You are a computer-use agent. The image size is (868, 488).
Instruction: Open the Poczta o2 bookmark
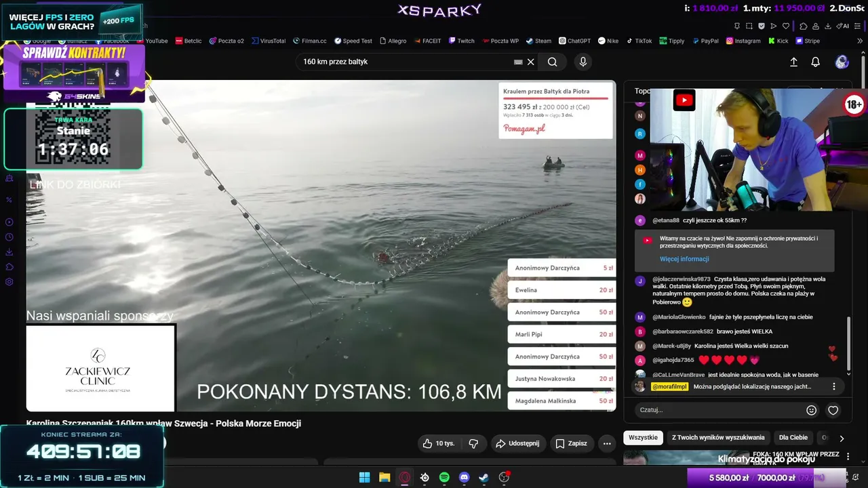(226, 41)
